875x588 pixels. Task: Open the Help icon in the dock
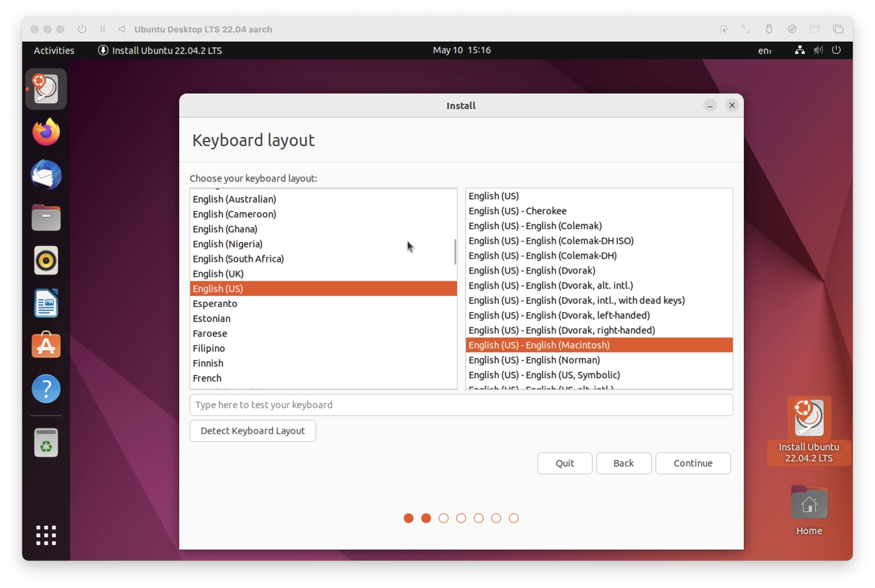click(46, 388)
